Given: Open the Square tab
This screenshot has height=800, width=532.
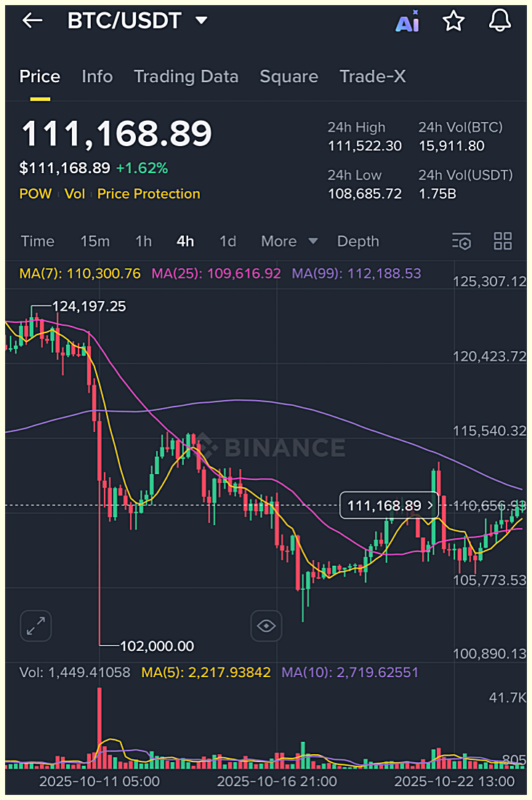Looking at the screenshot, I should (289, 76).
